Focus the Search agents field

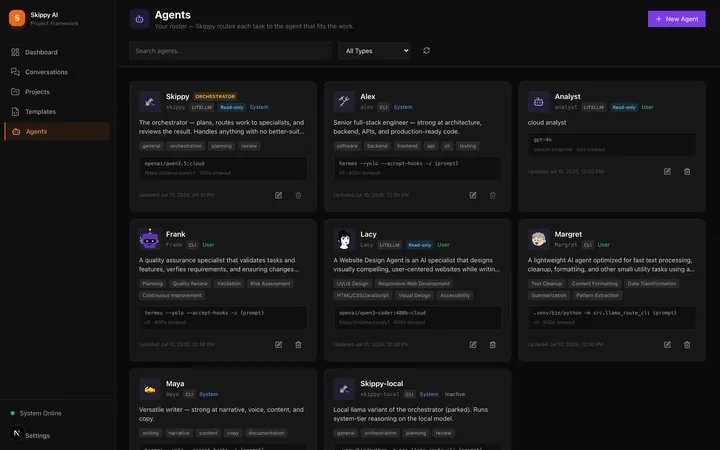pyautogui.click(x=231, y=51)
